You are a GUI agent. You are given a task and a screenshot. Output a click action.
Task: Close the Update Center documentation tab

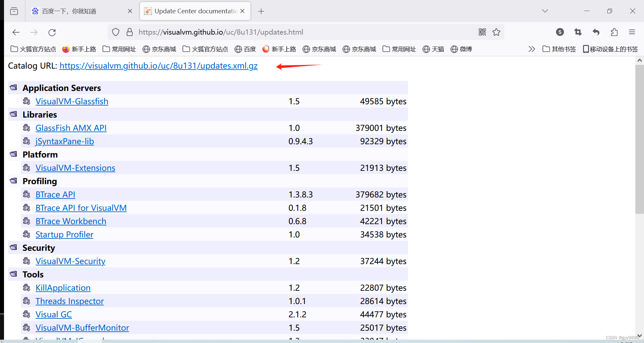pyautogui.click(x=242, y=11)
